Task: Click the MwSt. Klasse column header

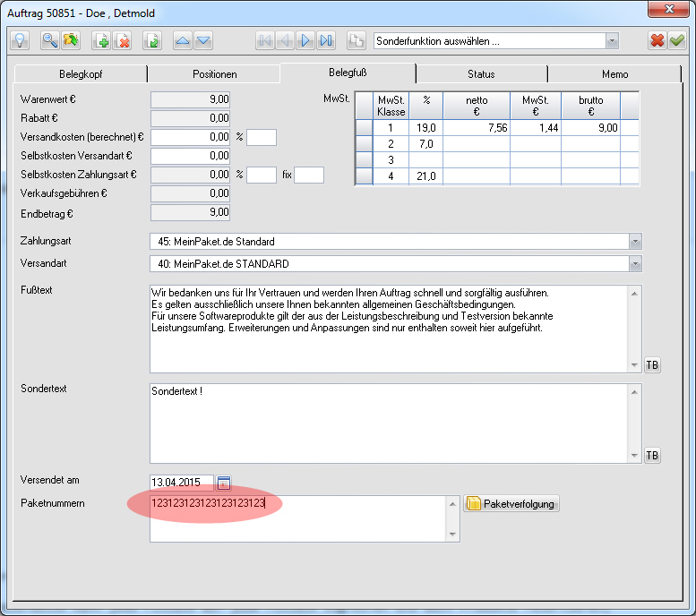Action: click(x=391, y=106)
